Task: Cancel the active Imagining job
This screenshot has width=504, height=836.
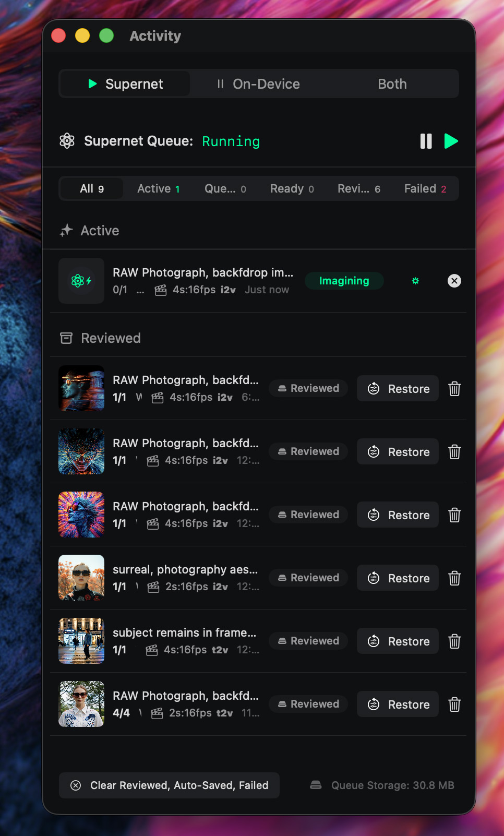Action: click(454, 281)
